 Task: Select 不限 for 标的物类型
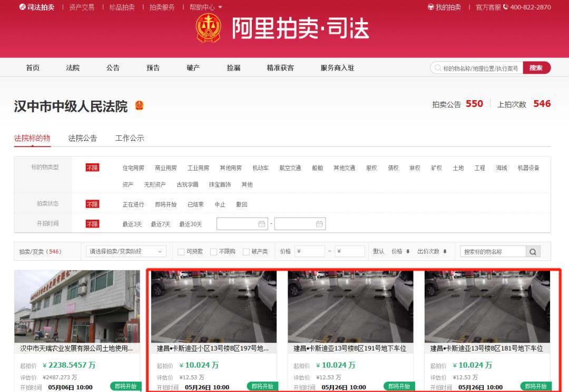(x=92, y=168)
